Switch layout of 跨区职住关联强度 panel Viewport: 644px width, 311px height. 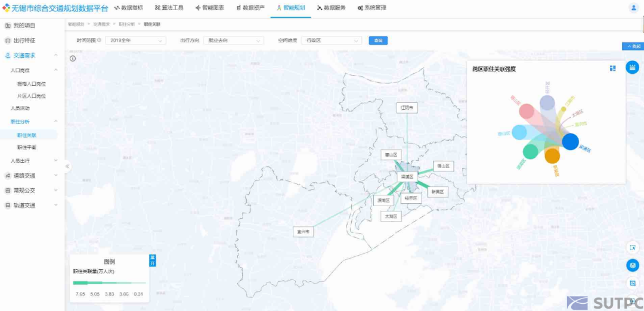[x=613, y=68]
